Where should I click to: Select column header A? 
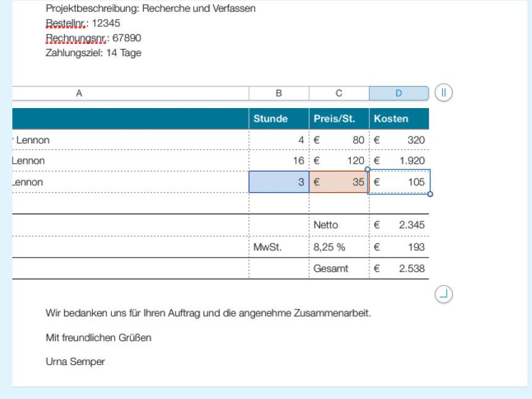130,93
